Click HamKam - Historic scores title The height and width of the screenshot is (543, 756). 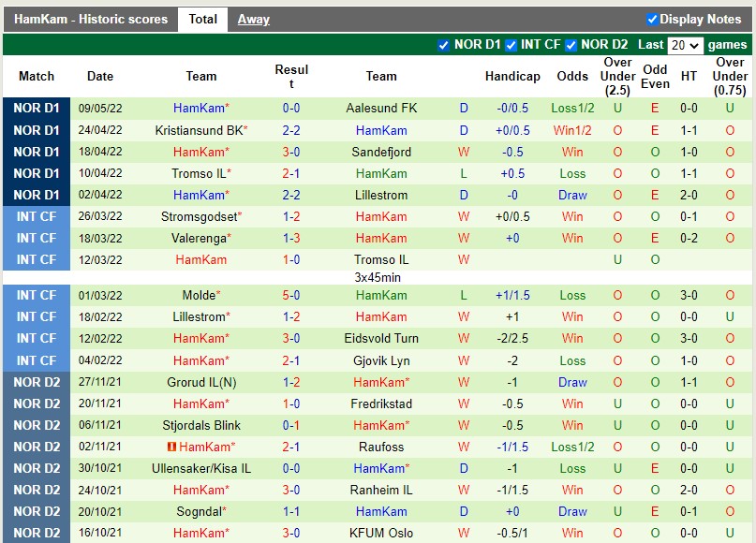(91, 20)
